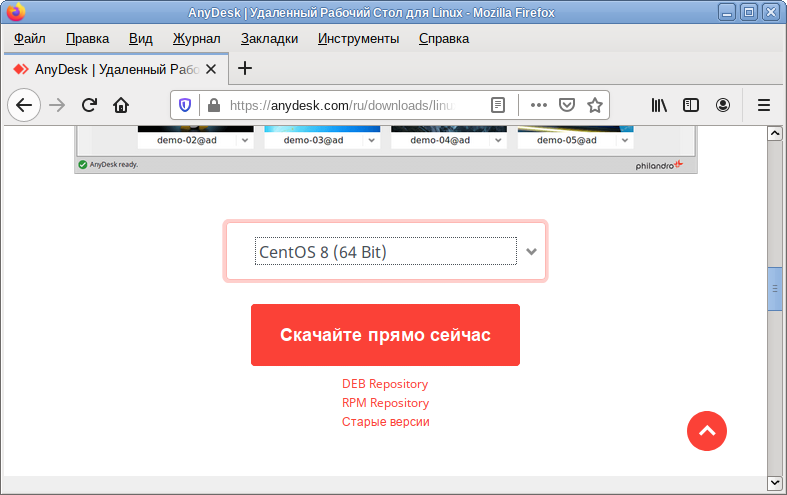Open the Журнал menu
The height and width of the screenshot is (495, 787).
click(x=197, y=39)
